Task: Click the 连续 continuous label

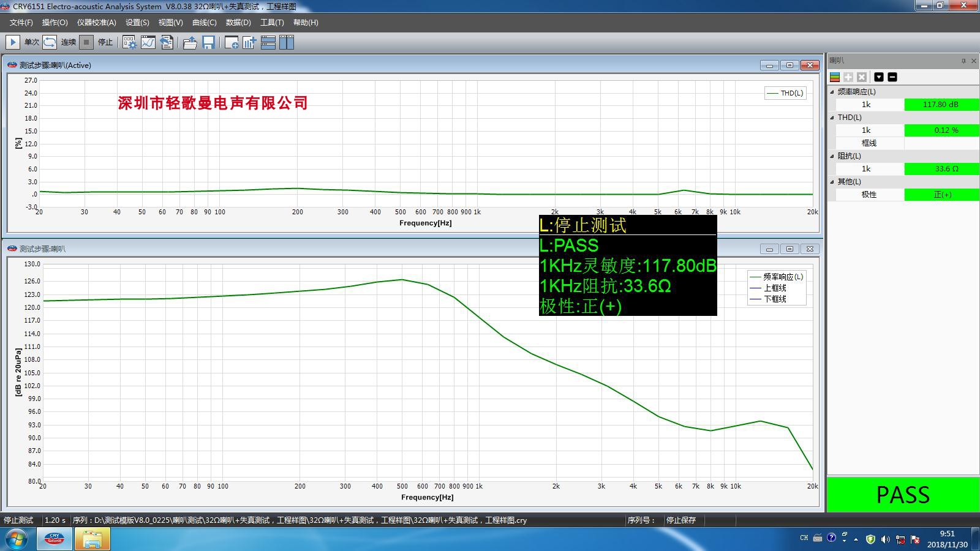Action: tap(69, 42)
